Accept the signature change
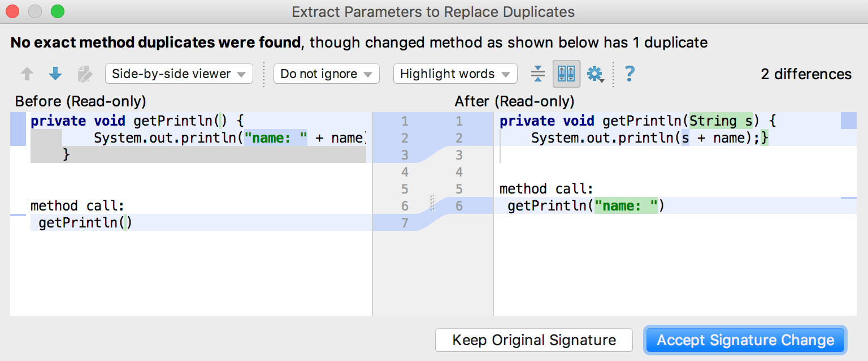The width and height of the screenshot is (868, 361). click(x=745, y=340)
